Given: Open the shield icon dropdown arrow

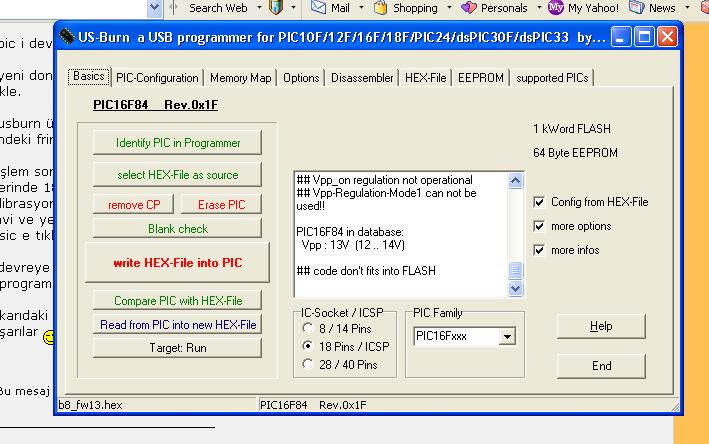Looking at the screenshot, I should pos(293,8).
